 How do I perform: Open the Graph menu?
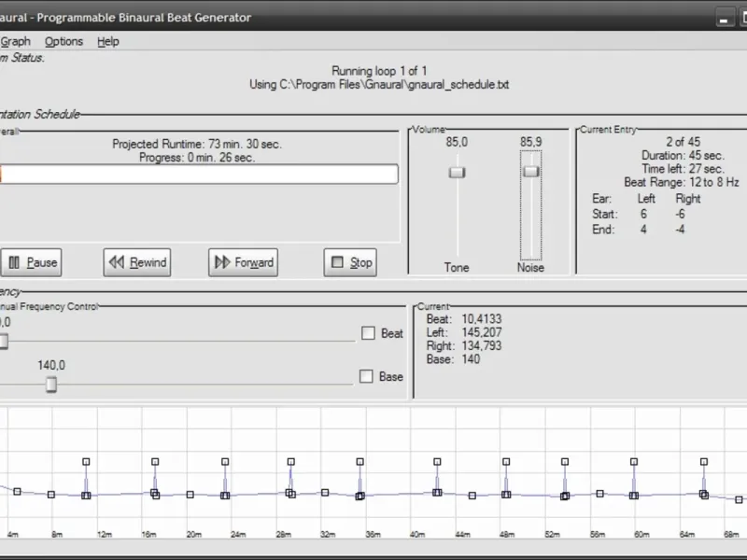point(15,41)
